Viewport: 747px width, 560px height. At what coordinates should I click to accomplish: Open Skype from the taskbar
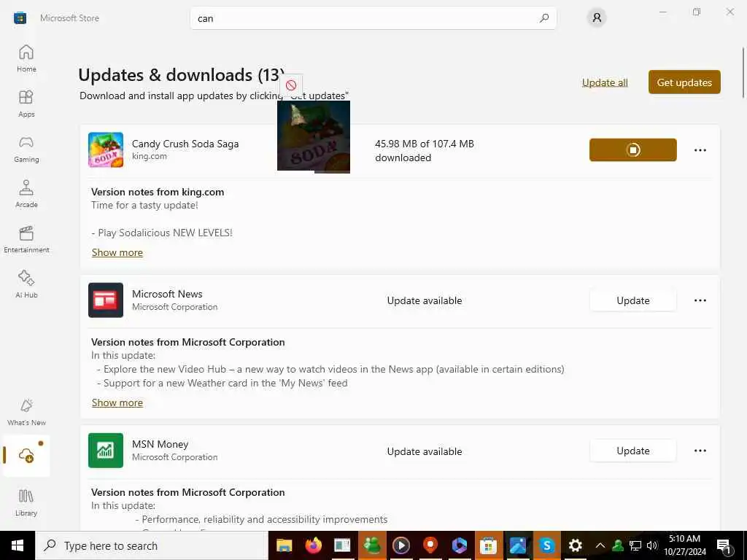pos(547,545)
